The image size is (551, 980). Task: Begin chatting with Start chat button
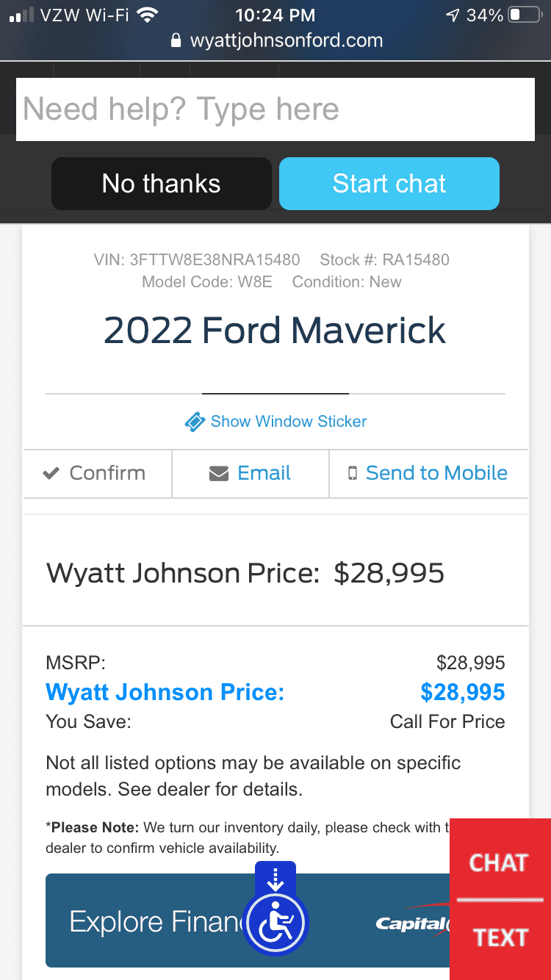pos(389,184)
